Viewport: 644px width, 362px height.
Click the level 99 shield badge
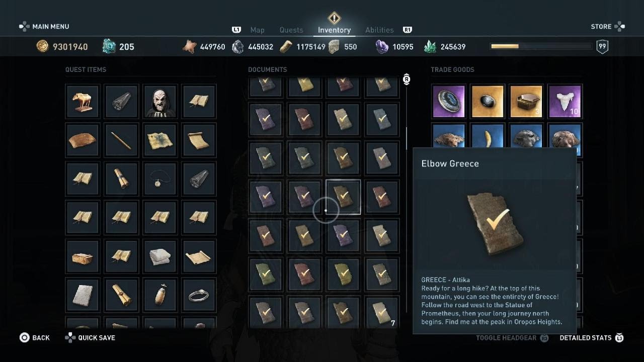pyautogui.click(x=602, y=47)
